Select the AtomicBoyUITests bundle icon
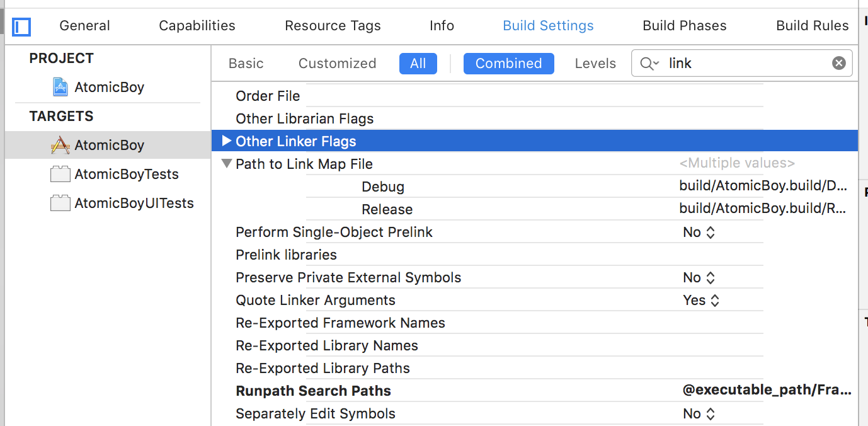Viewport: 868px width, 426px height. 60,203
